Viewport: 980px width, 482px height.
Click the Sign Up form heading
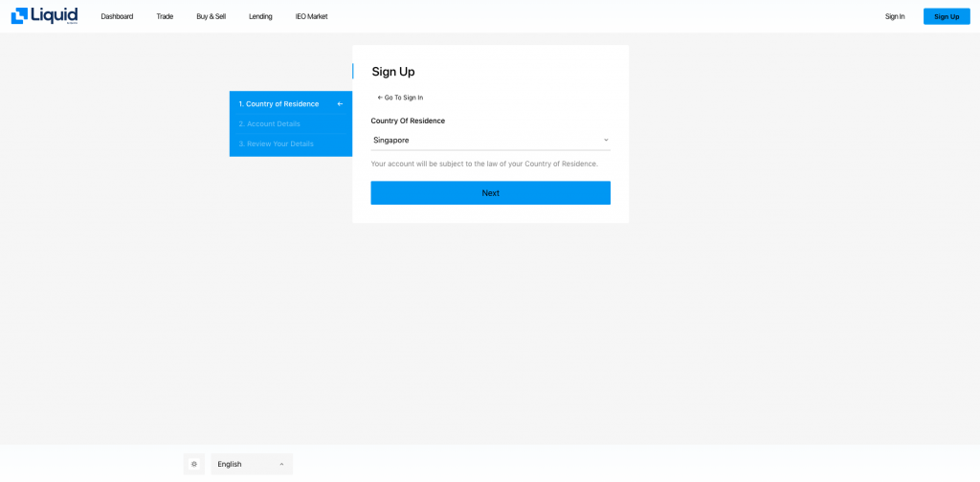393,72
